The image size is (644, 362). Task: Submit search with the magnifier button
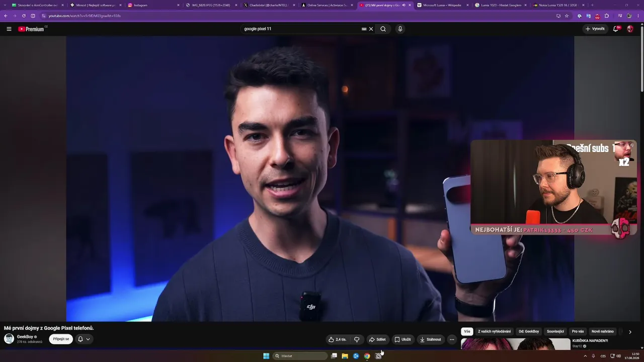pos(383,29)
